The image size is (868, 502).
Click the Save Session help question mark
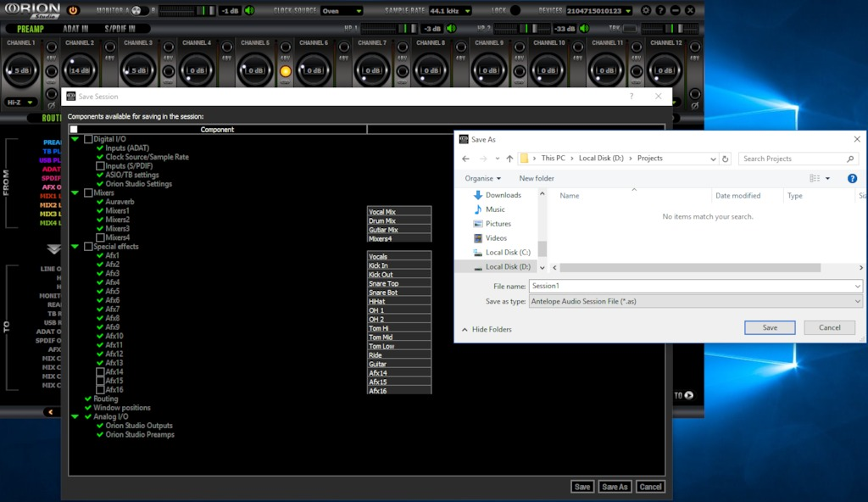pyautogui.click(x=631, y=97)
